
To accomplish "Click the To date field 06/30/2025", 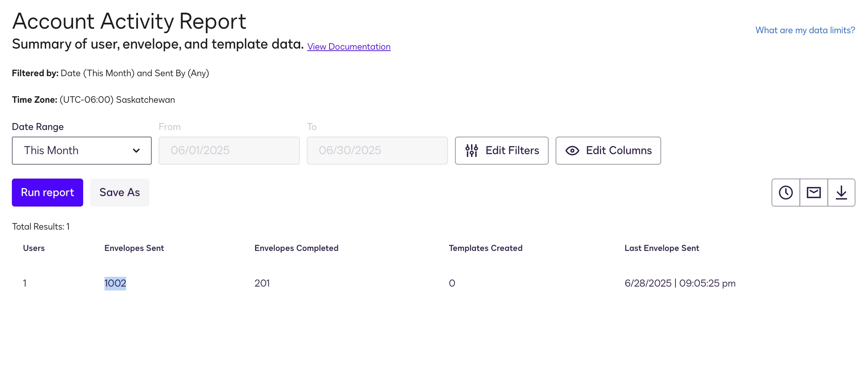I will point(377,151).
